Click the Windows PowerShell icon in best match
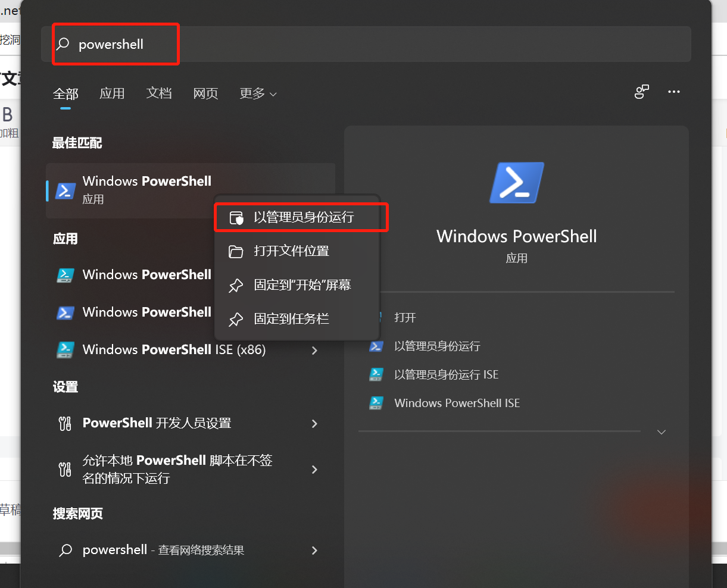 pos(65,190)
